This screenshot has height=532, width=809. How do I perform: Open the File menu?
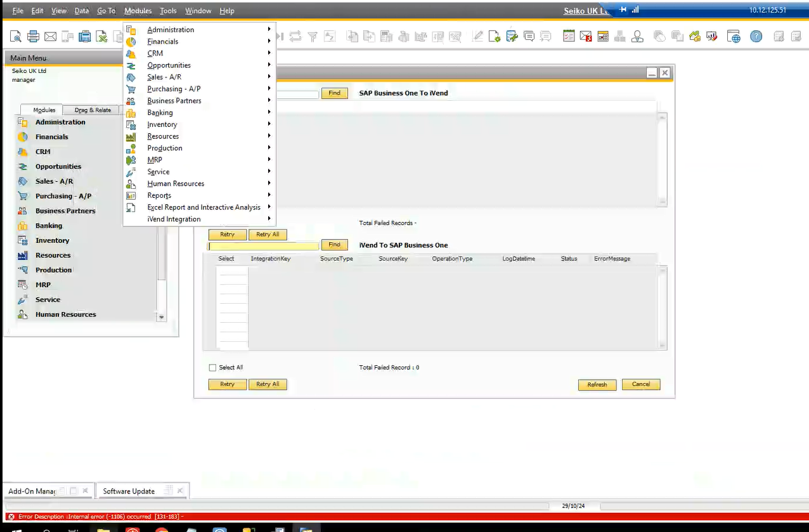pyautogui.click(x=18, y=11)
